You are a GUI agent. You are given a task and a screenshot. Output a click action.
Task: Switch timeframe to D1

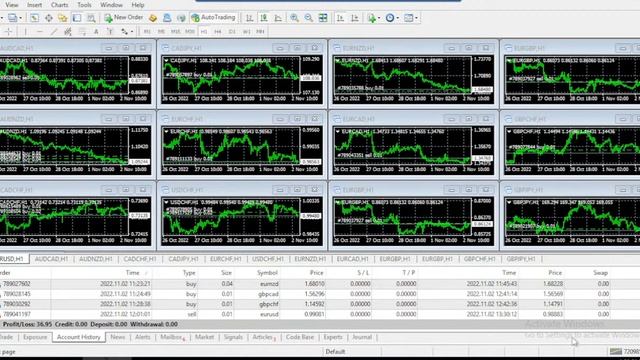point(232,31)
